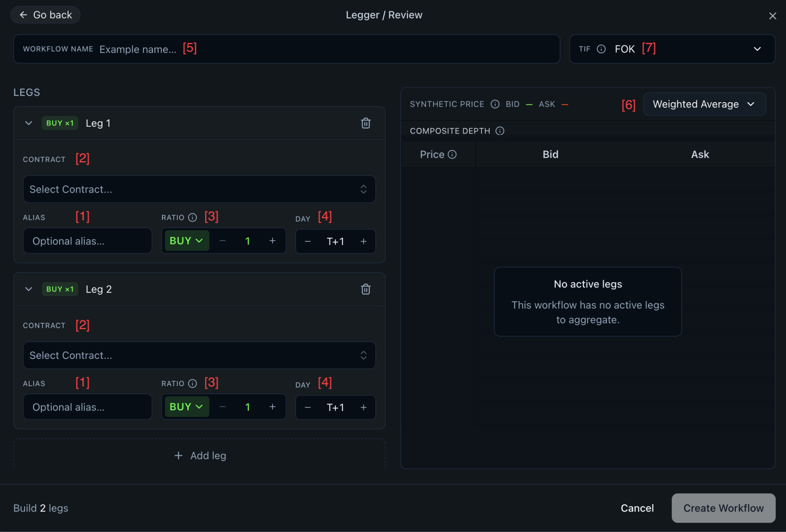Cancel the workflow creation
Screen dimensions: 786x532
(x=637, y=508)
